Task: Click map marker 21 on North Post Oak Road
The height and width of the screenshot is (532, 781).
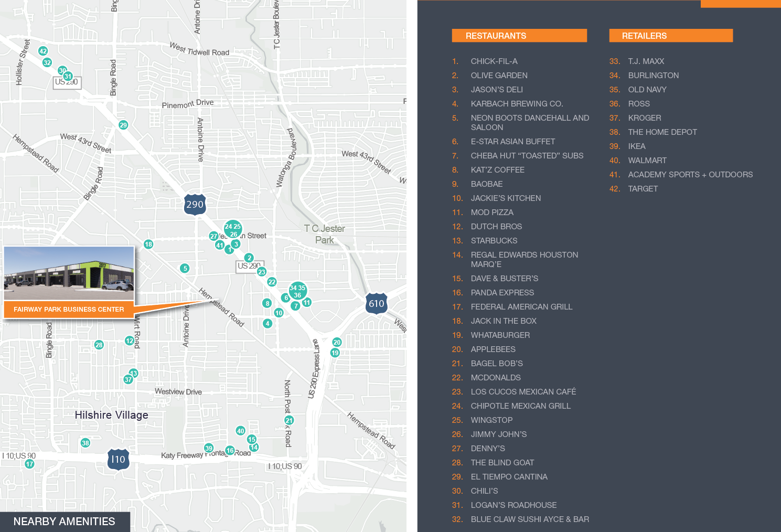Action: click(x=289, y=420)
